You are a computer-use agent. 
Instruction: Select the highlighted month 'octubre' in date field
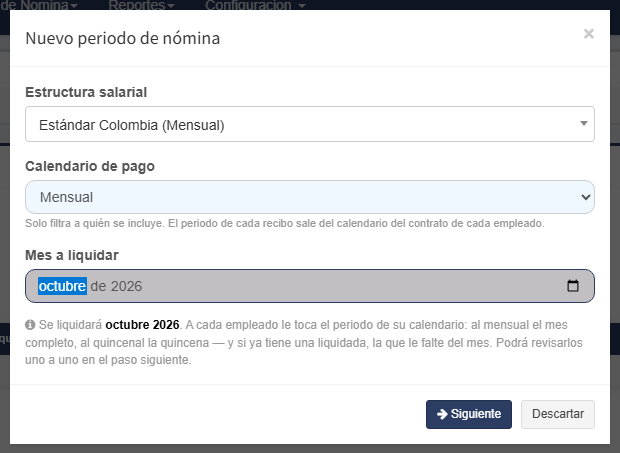[x=62, y=286]
